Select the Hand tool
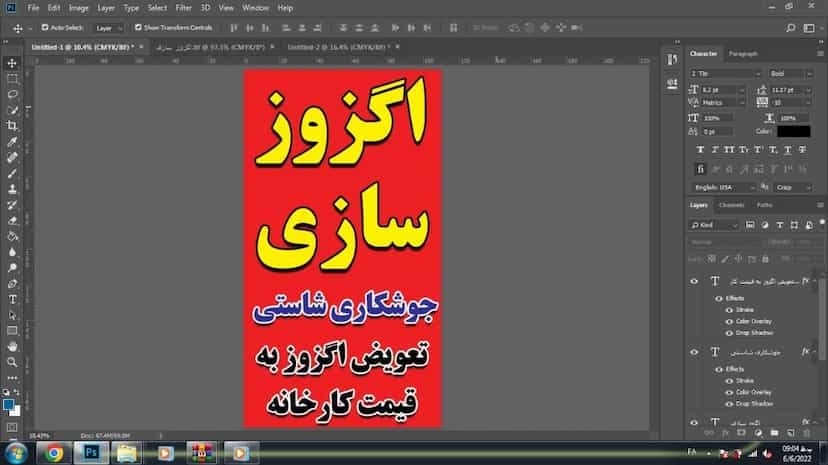The height and width of the screenshot is (465, 828). pos(12,347)
